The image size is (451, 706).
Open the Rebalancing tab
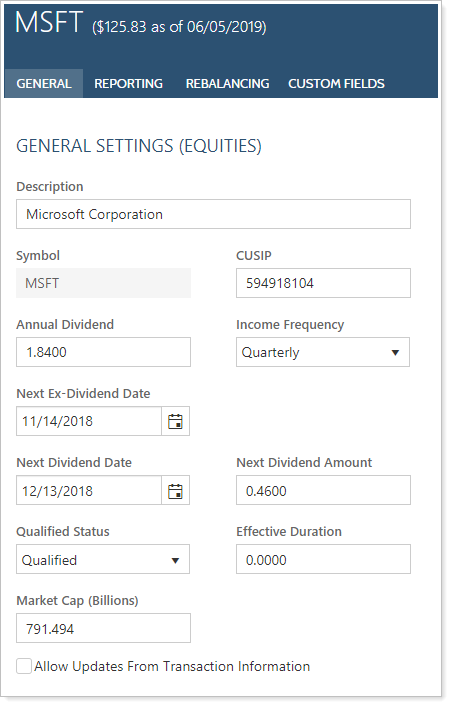pos(227,84)
